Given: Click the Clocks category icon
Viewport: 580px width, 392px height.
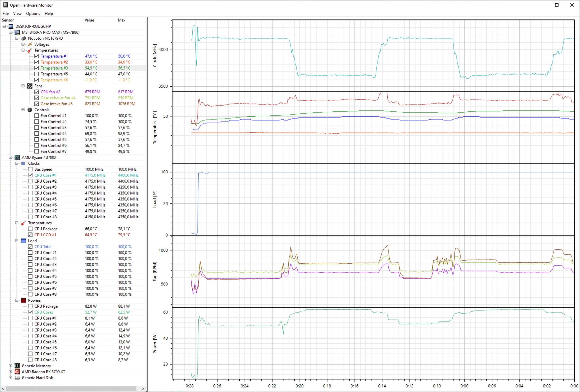Looking at the screenshot, I should coord(24,163).
